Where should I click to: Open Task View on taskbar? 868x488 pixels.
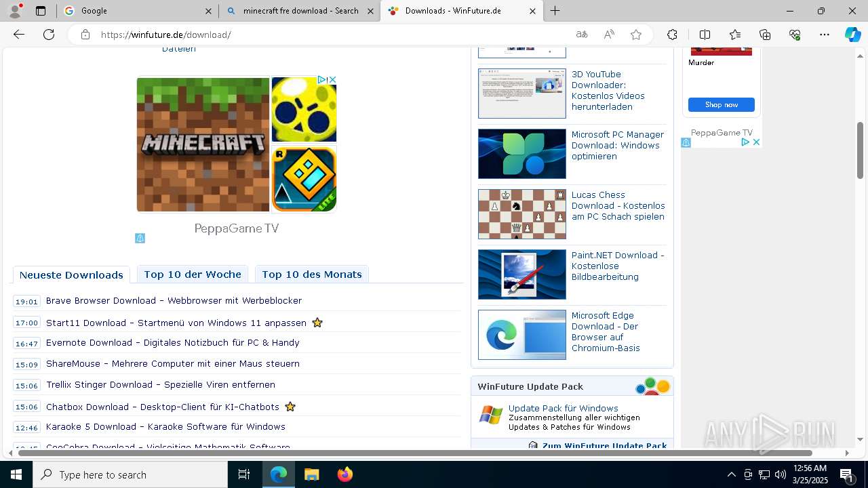point(244,474)
